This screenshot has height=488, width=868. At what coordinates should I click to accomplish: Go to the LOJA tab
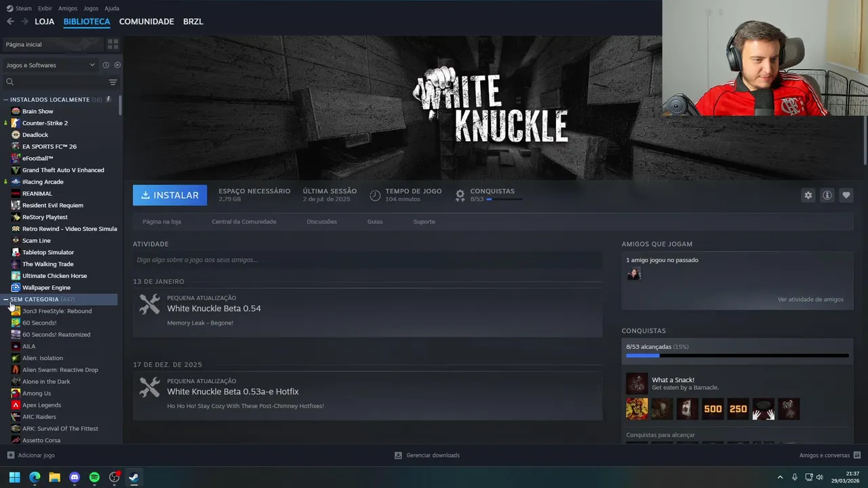45,22
